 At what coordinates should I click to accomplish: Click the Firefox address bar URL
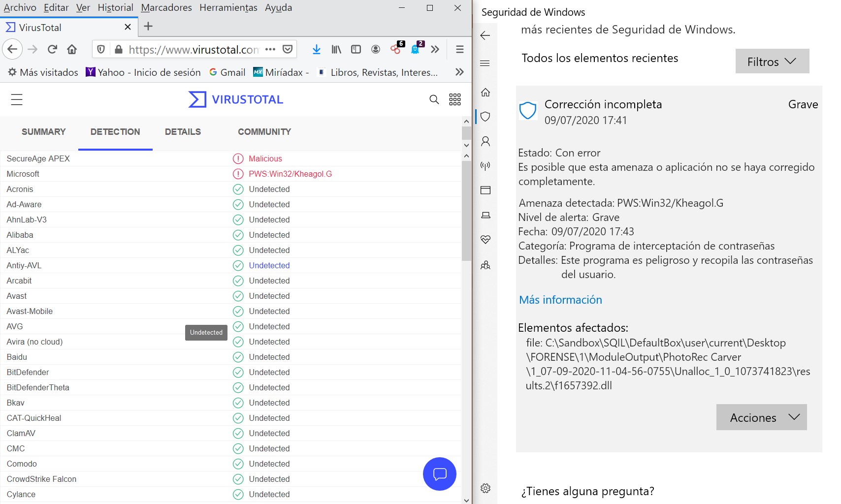click(x=194, y=49)
